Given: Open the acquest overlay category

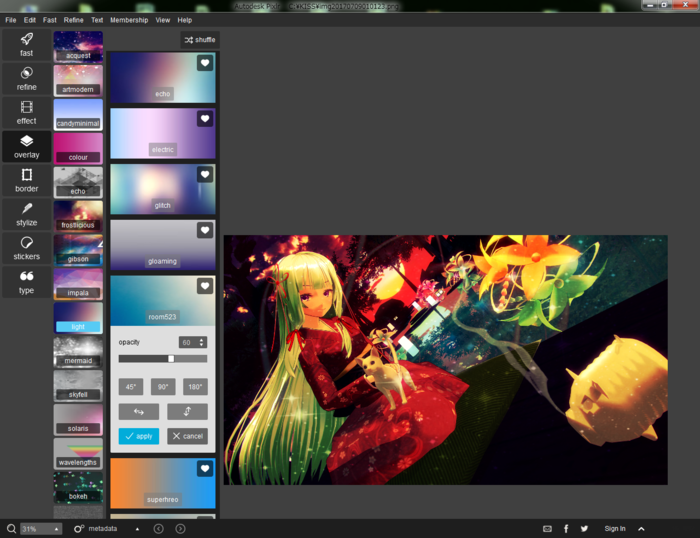Looking at the screenshot, I should pyautogui.click(x=78, y=47).
